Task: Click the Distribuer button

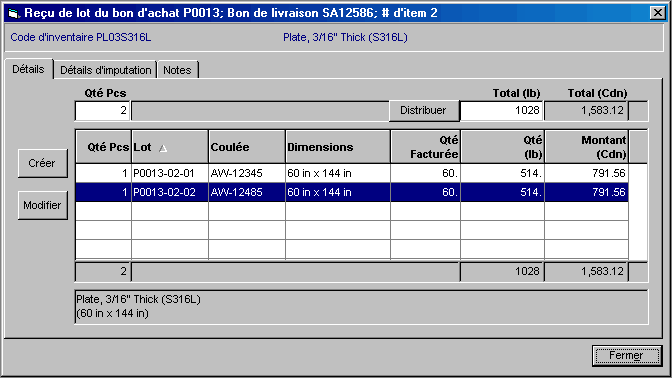Action: coord(423,111)
